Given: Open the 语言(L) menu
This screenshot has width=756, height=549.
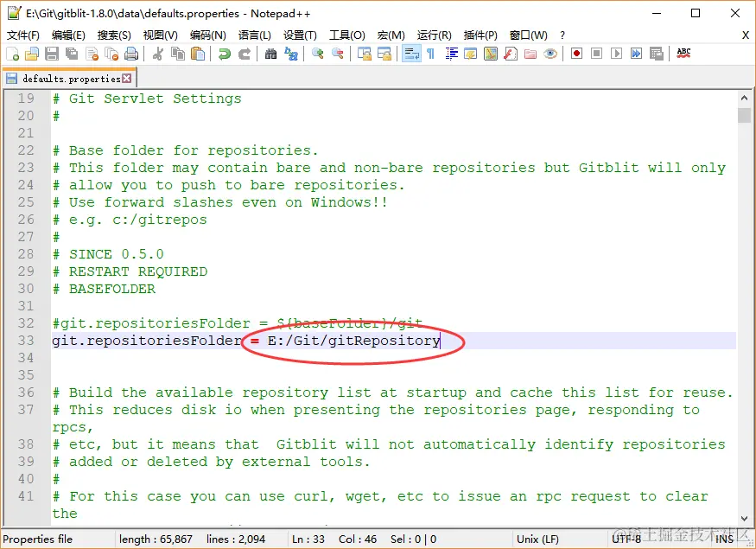Looking at the screenshot, I should 255,35.
